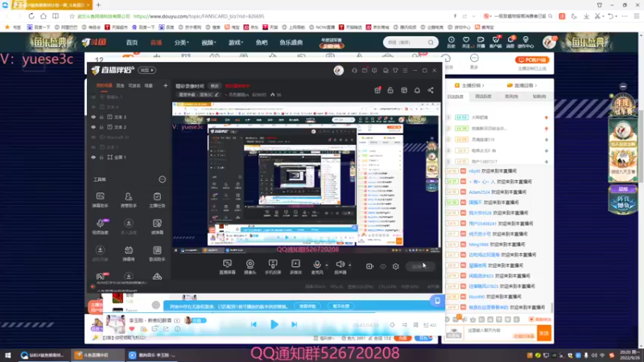Expand microphone options arrow
This screenshot has height=362, width=644.
327,265
